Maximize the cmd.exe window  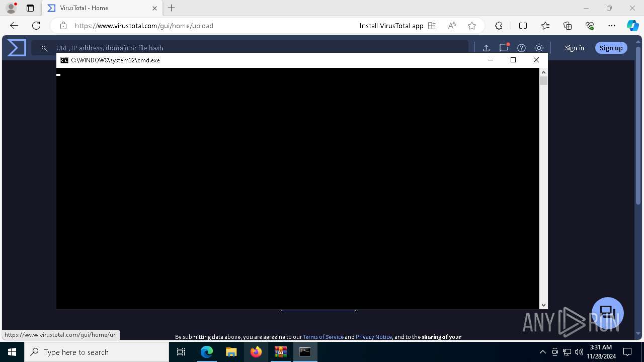[x=513, y=60]
